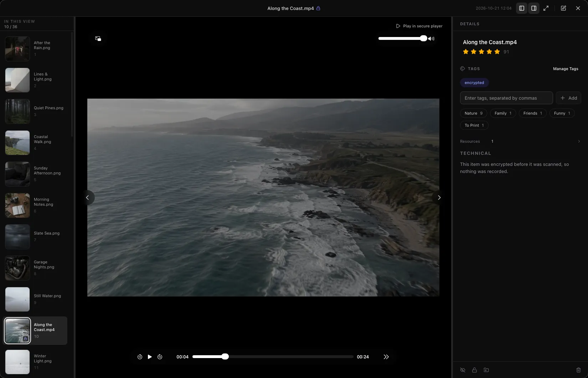Viewport: 588px width, 378px height.
Task: Add the Funny tag suggestion
Action: tap(562, 113)
